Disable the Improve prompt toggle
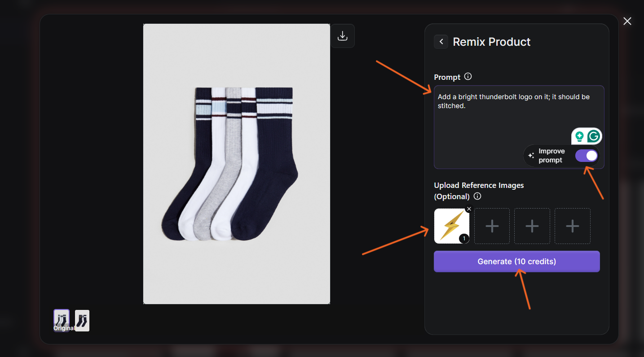Image resolution: width=644 pixels, height=357 pixels. point(587,156)
